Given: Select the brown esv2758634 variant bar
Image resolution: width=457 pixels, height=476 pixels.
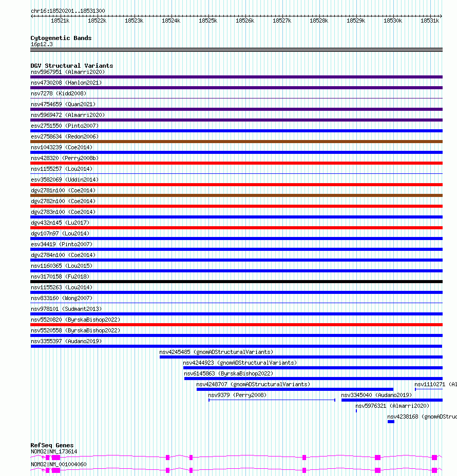Looking at the screenshot, I should [x=236, y=142].
